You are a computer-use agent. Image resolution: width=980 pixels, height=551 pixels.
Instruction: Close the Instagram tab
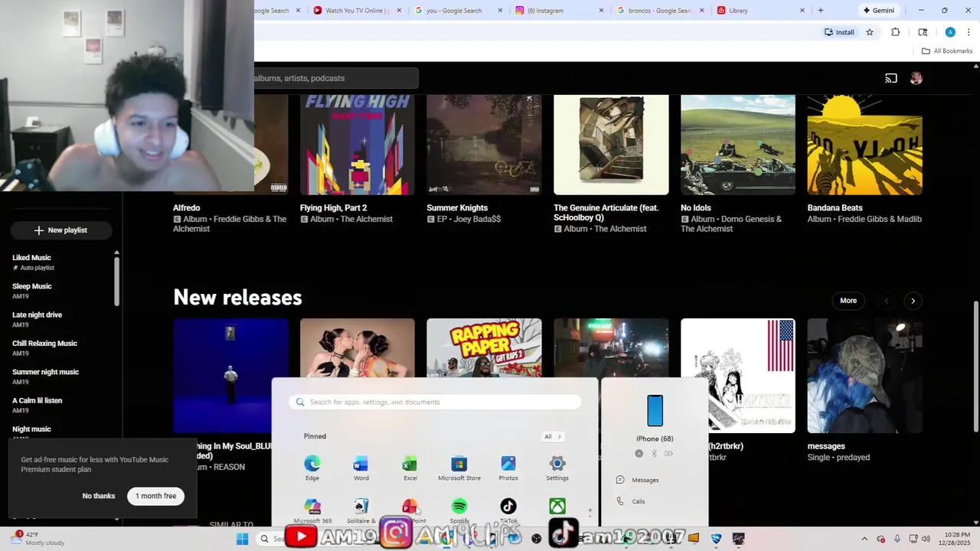pyautogui.click(x=601, y=11)
